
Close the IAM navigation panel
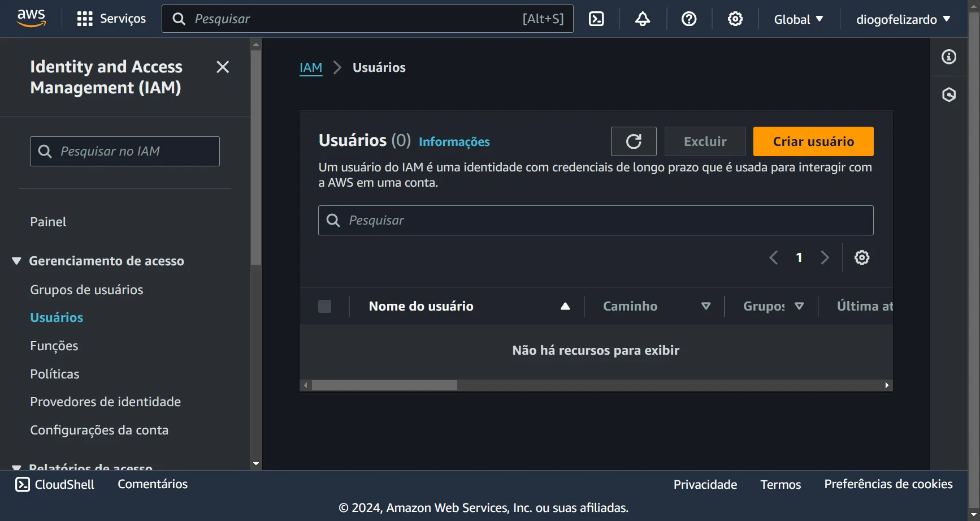click(223, 67)
